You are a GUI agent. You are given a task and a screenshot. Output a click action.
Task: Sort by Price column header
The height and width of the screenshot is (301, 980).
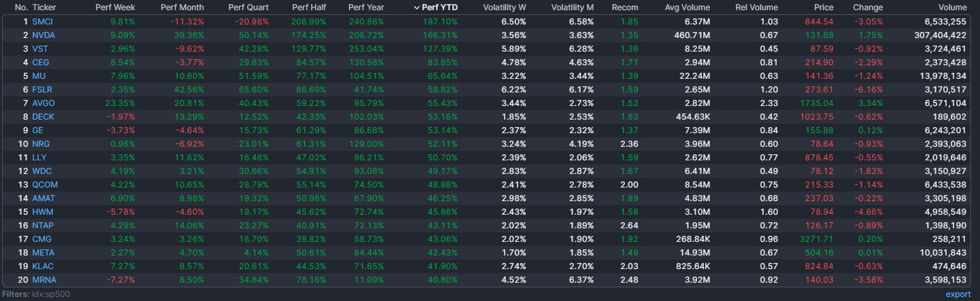[x=824, y=7]
